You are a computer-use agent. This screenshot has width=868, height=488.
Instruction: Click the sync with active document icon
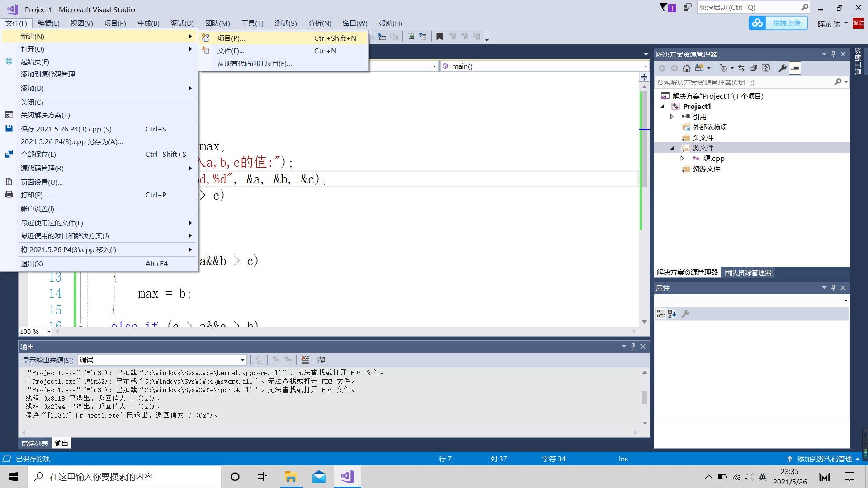[741, 68]
